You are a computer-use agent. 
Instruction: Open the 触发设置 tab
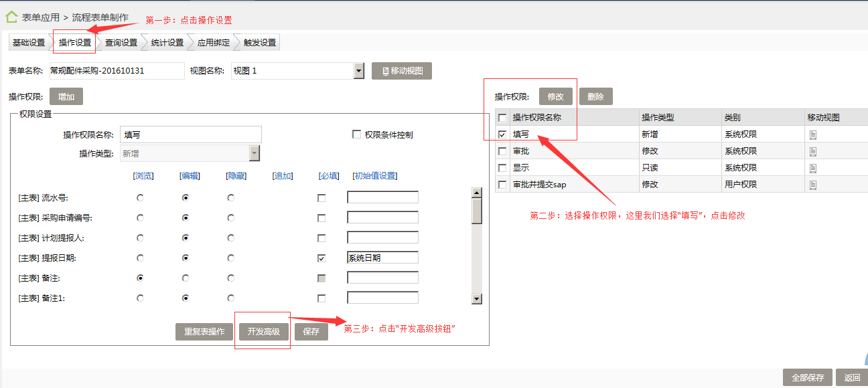pyautogui.click(x=259, y=43)
